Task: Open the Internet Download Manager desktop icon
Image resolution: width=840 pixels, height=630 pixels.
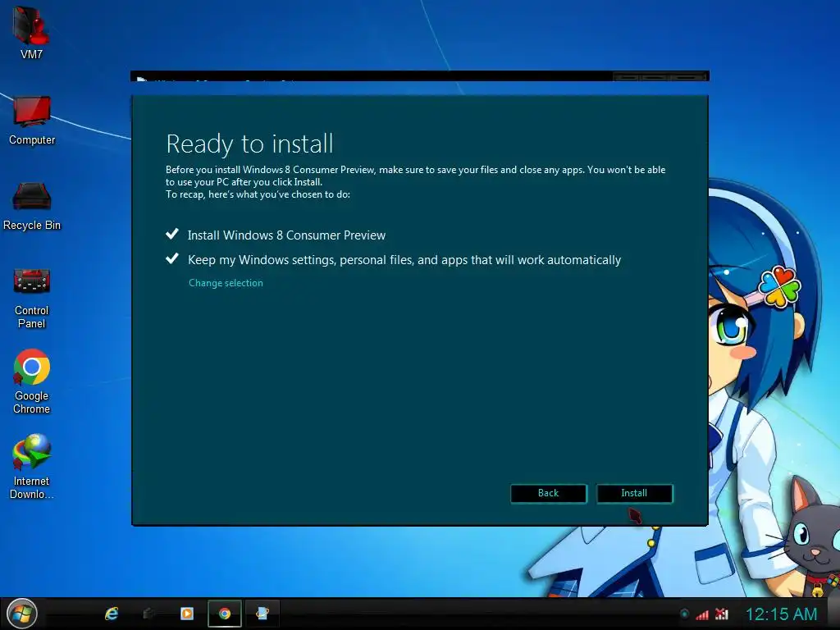Action: 32,466
